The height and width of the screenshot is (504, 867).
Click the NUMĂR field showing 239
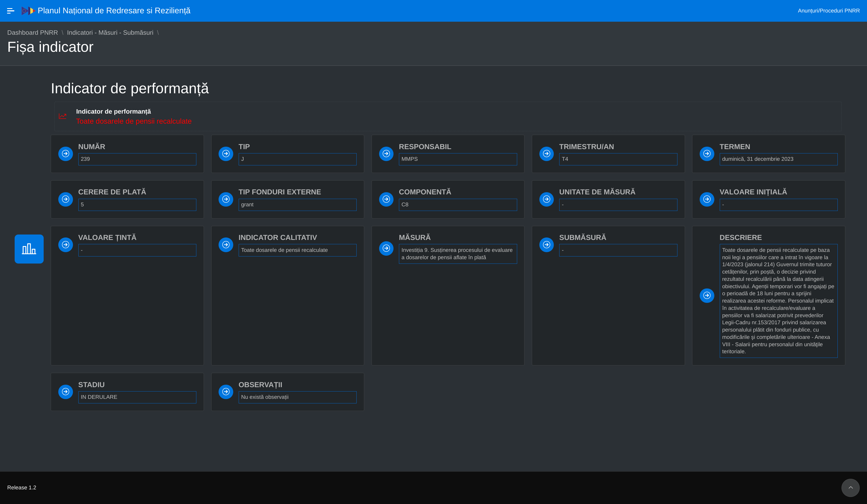point(137,159)
